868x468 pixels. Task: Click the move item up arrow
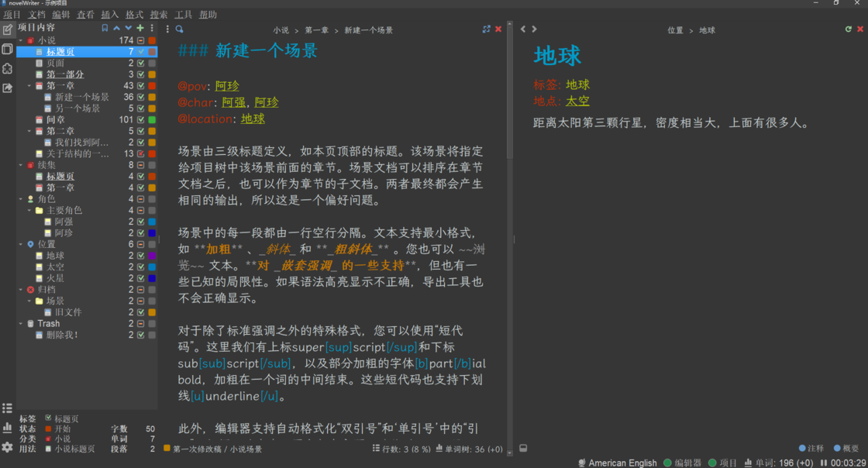(116, 28)
